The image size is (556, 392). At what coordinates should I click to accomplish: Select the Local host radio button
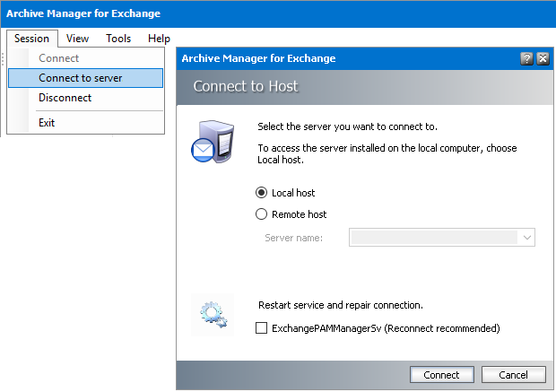tap(262, 193)
